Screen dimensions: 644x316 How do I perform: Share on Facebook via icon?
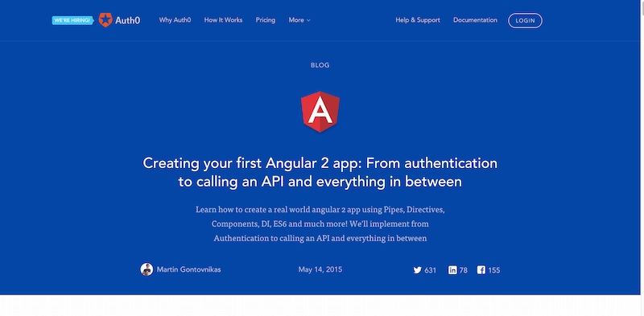point(481,270)
